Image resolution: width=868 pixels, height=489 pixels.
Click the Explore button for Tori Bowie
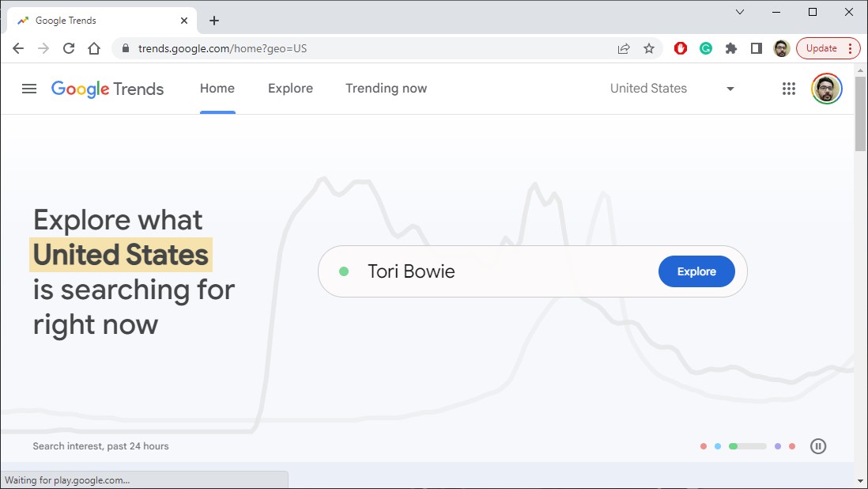coord(696,271)
